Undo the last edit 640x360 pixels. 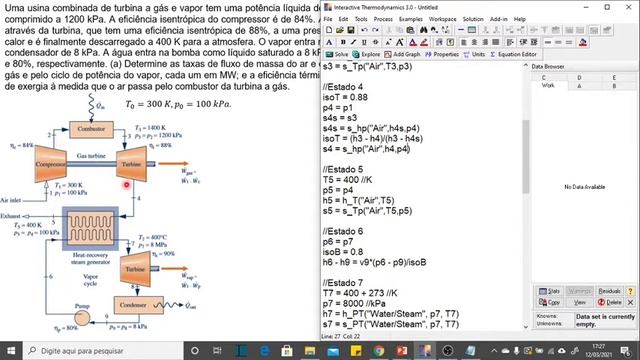click(x=364, y=30)
